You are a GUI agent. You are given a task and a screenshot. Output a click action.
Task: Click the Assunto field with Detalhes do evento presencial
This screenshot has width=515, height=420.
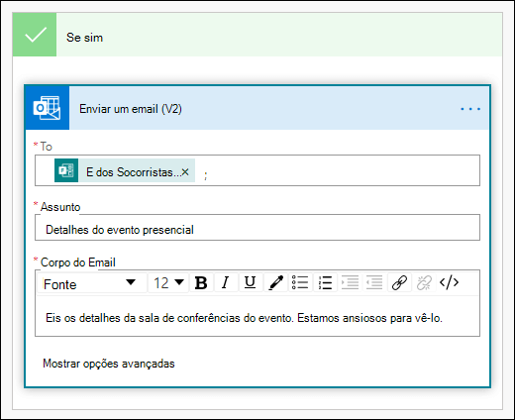[257, 228]
